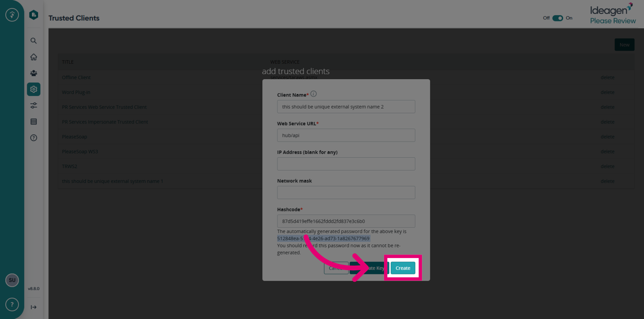The image size is (644, 319).
Task: Open the sliders configuration icon in sidebar
Action: tap(34, 105)
